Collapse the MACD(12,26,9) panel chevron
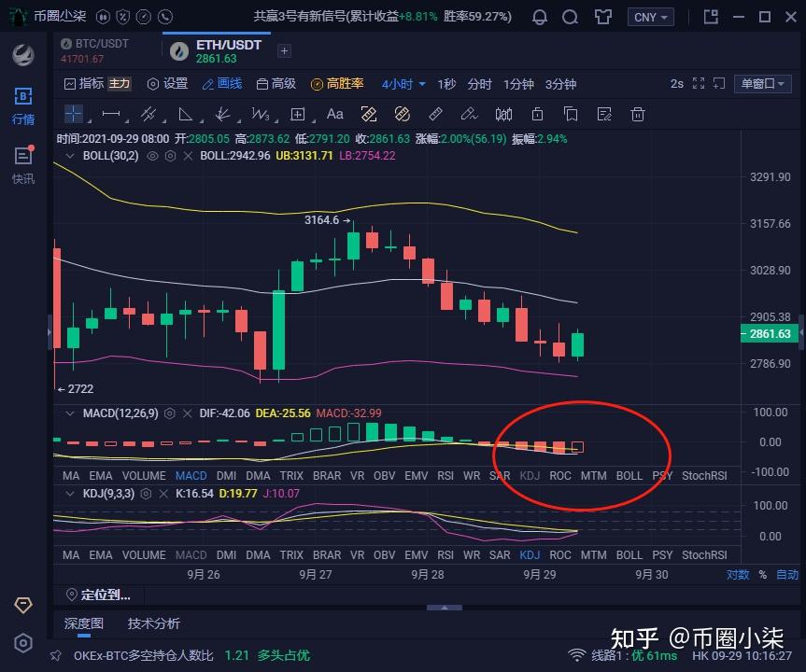The image size is (806, 672). point(70,413)
